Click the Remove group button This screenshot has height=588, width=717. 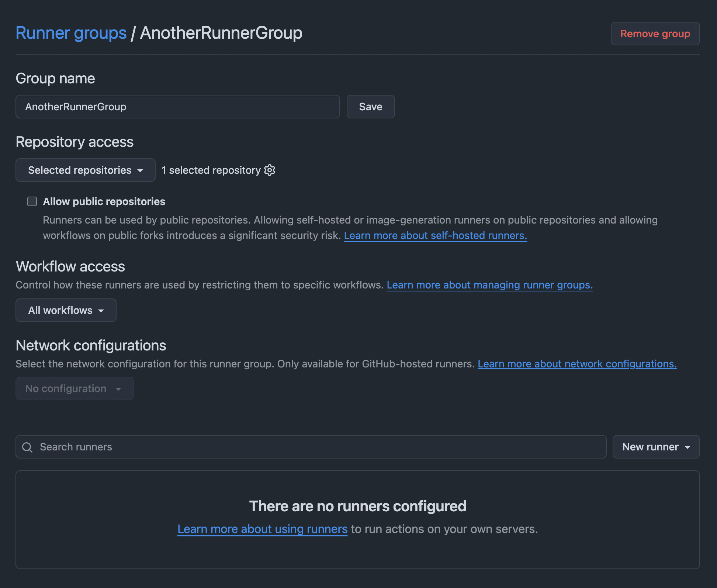(655, 34)
